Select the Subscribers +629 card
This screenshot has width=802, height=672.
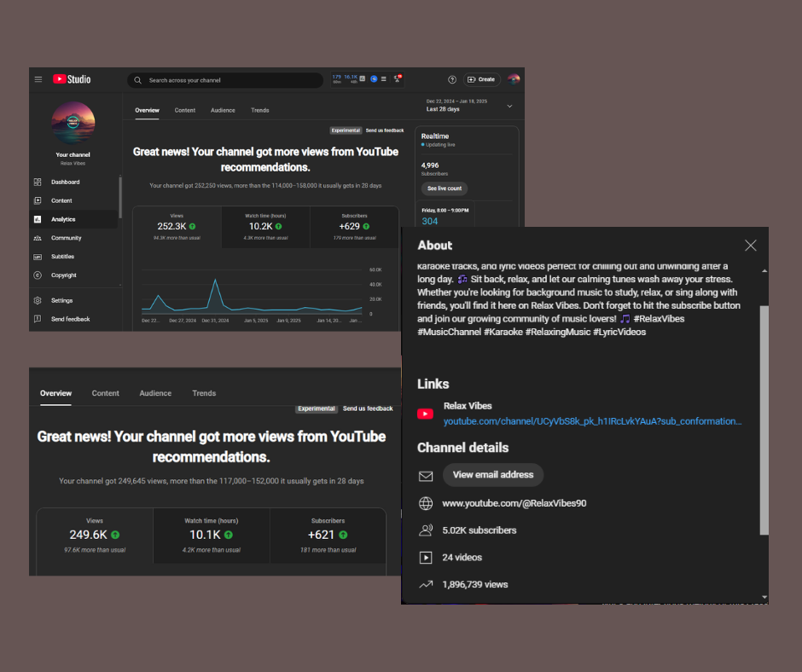(x=354, y=227)
